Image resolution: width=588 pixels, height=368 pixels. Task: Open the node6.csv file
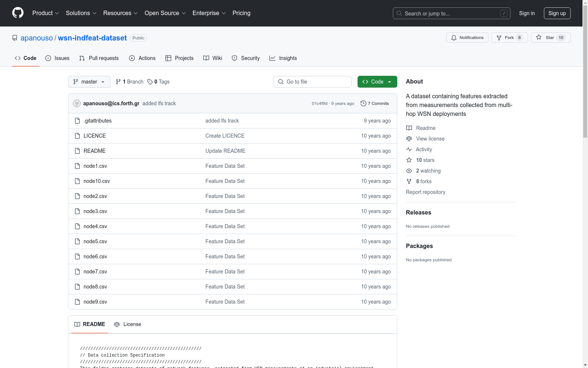95,256
